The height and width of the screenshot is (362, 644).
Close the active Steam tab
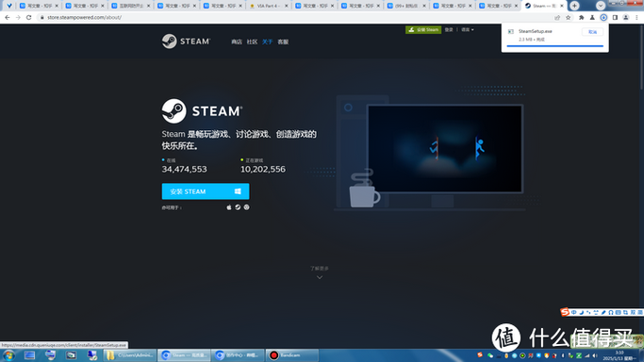(562, 6)
